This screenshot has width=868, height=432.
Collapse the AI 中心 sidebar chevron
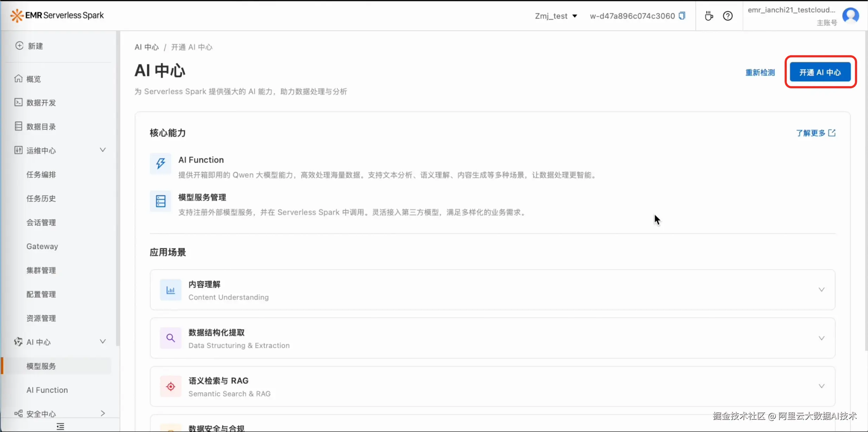click(103, 341)
